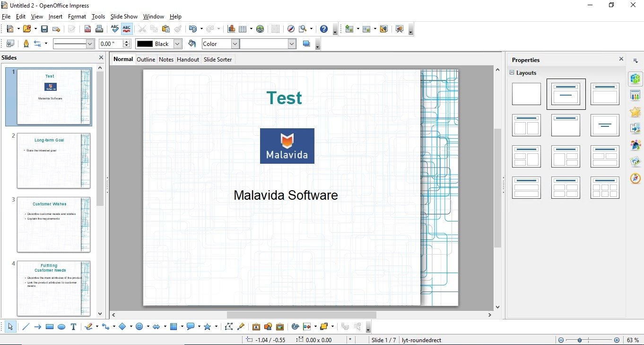The width and height of the screenshot is (644, 345).
Task: Switch to the Slide Sorter tab
Action: pyautogui.click(x=218, y=60)
